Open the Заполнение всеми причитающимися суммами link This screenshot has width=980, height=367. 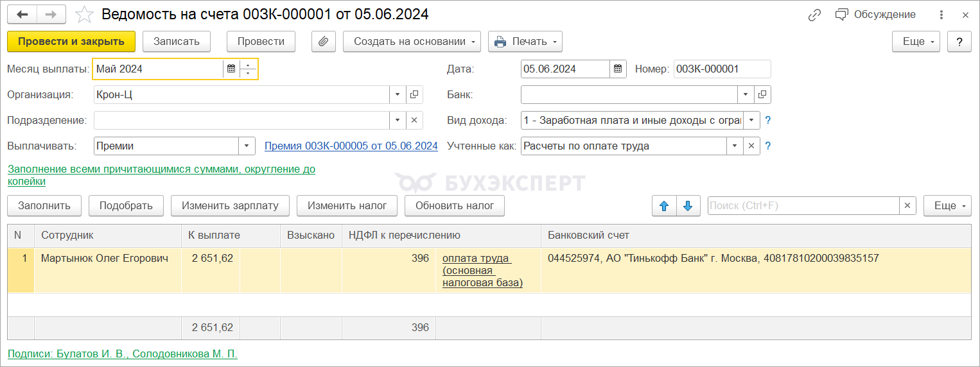(x=161, y=175)
